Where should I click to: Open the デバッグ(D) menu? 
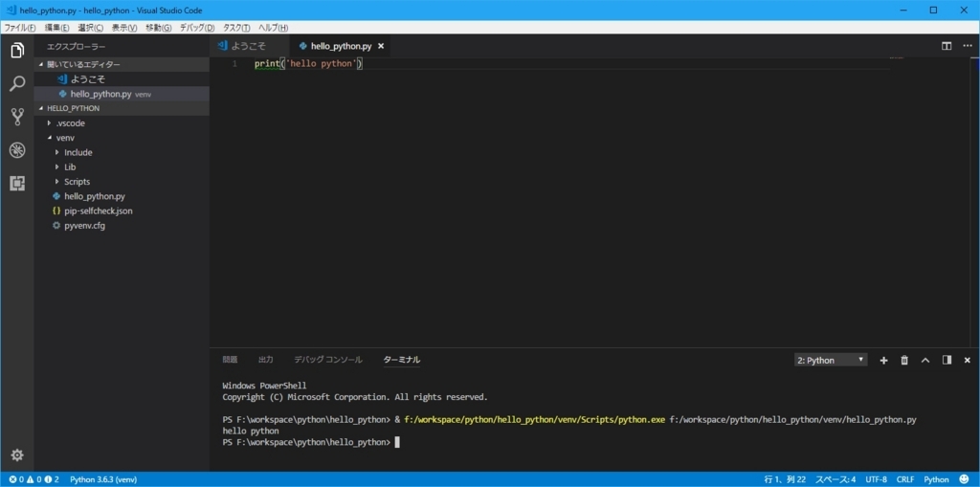coord(197,28)
